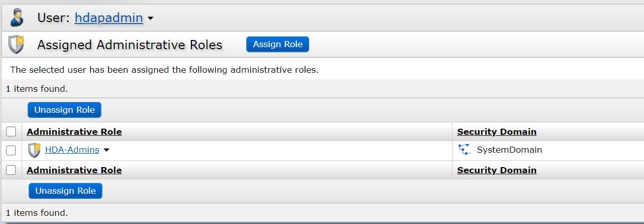
Task: Sort by top Security Domain column header
Action: (497, 132)
